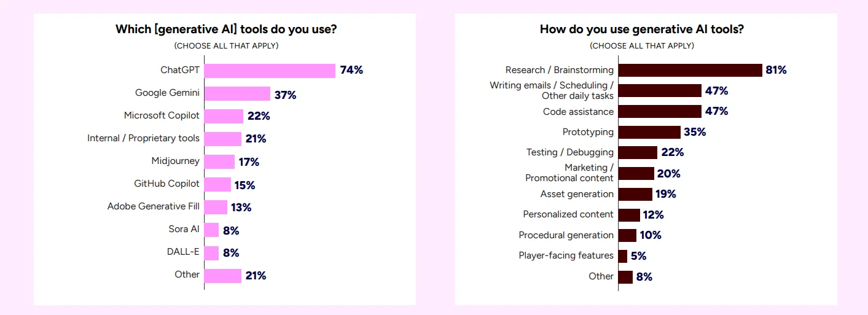
Task: Select the Google Gemini bar
Action: pos(237,93)
